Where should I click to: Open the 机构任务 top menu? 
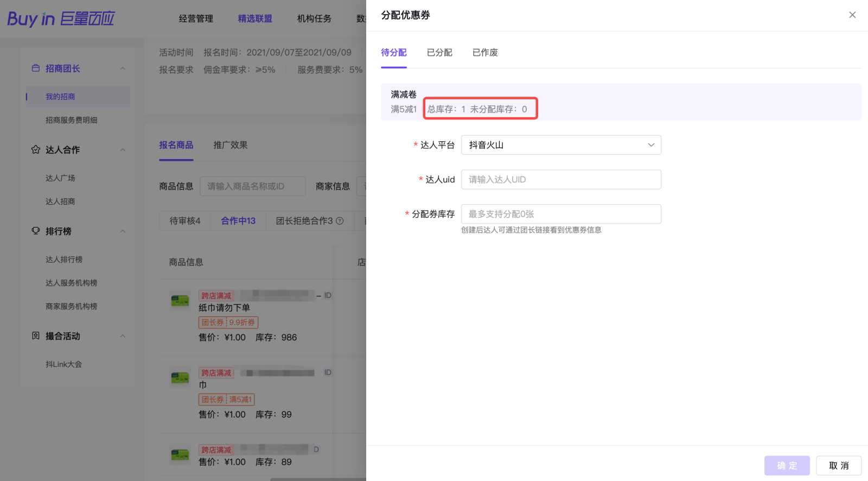click(x=314, y=18)
